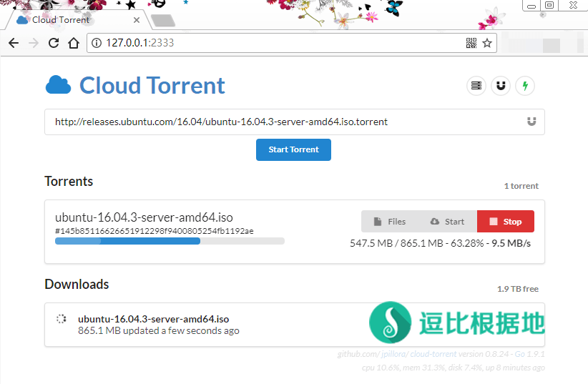Go to the browser home page
The image size is (588, 384).
point(73,43)
